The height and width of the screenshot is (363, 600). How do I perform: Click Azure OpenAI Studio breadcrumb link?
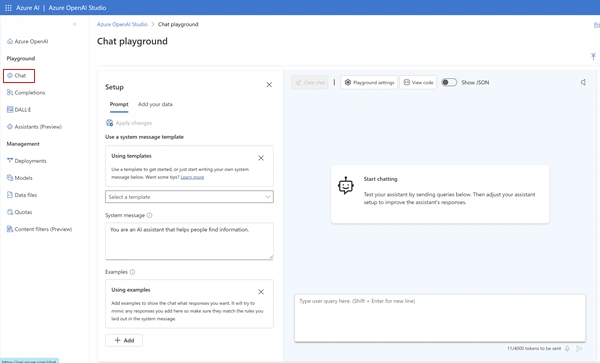[122, 24]
